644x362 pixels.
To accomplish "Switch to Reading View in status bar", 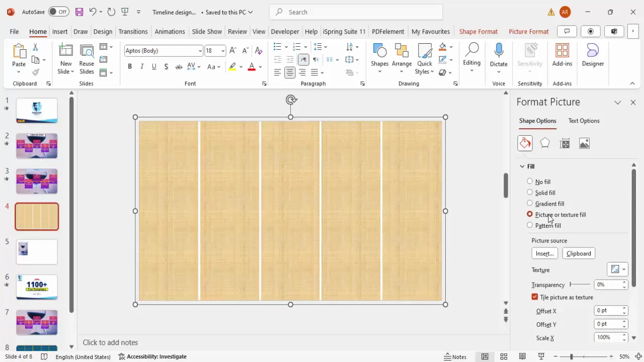I will [523, 356].
